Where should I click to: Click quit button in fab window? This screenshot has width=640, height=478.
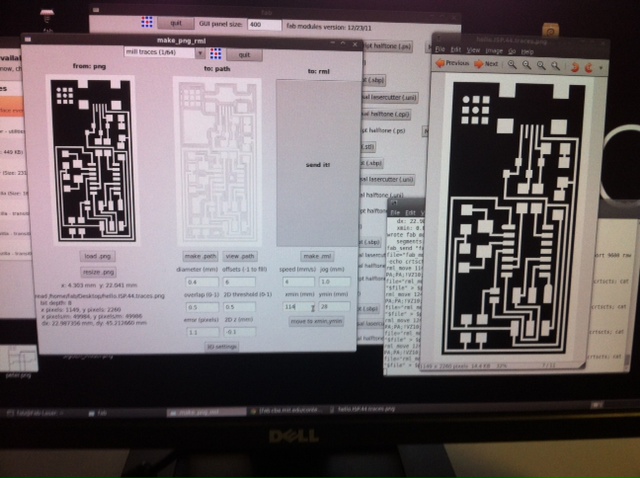click(176, 23)
